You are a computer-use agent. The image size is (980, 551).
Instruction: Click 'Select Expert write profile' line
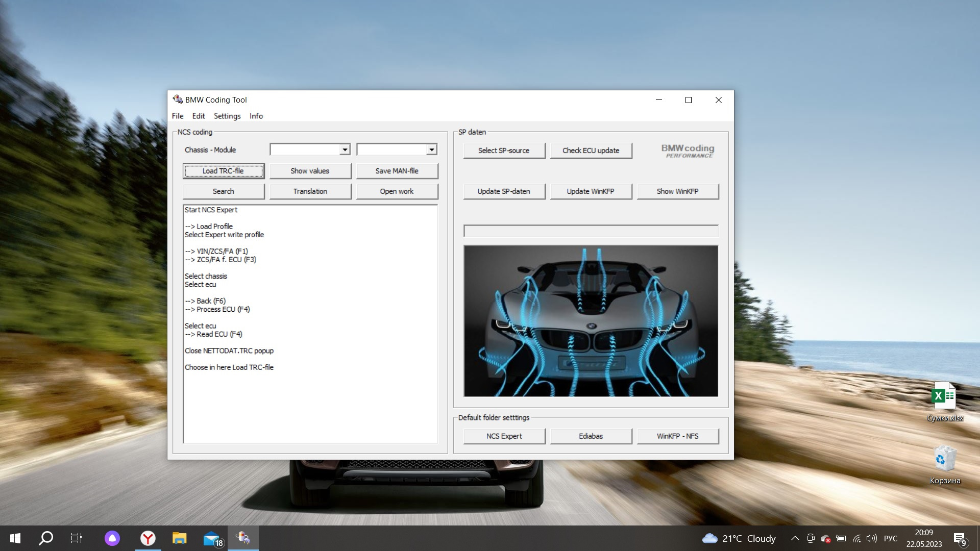coord(224,235)
